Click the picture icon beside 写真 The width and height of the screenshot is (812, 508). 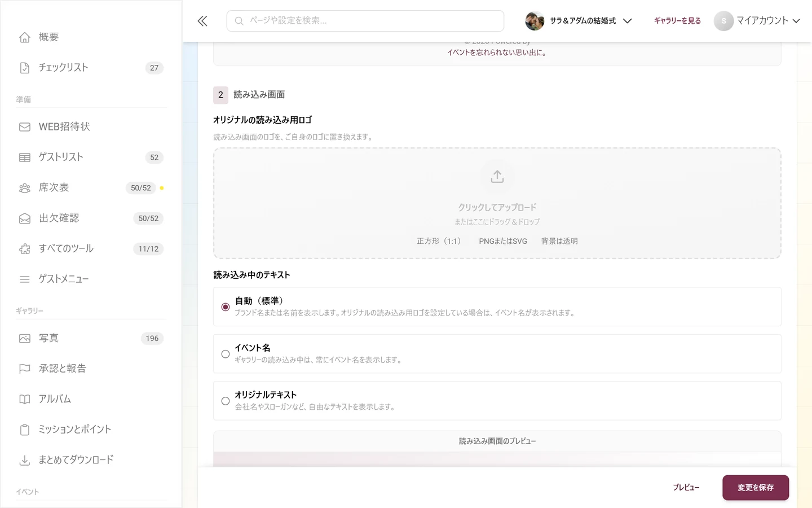[25, 339]
